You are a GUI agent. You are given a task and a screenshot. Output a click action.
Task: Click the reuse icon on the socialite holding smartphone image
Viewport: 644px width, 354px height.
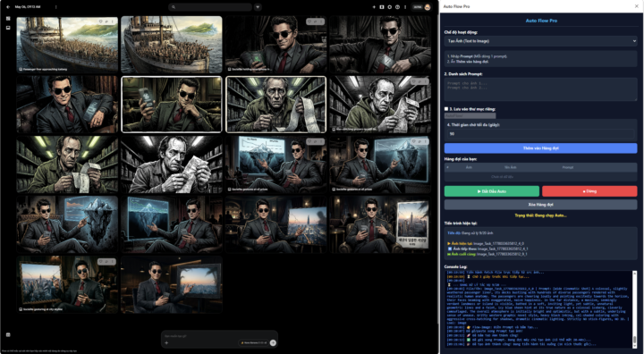point(316,21)
